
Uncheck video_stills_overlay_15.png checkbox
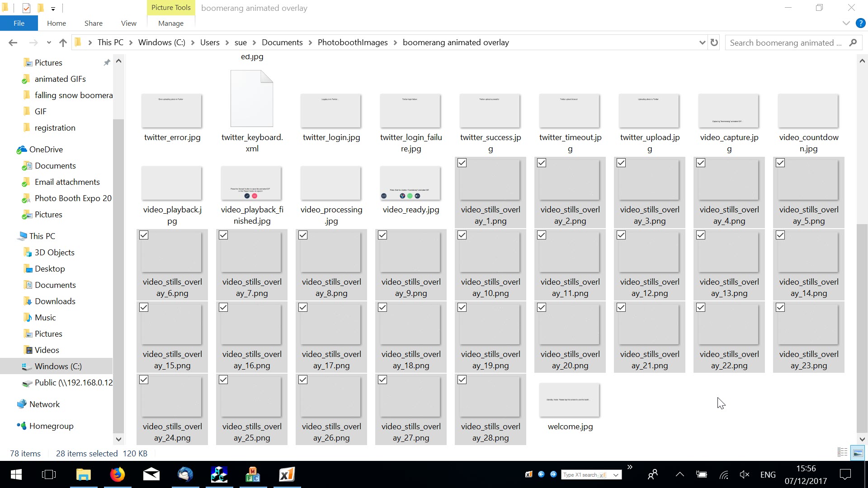144,307
